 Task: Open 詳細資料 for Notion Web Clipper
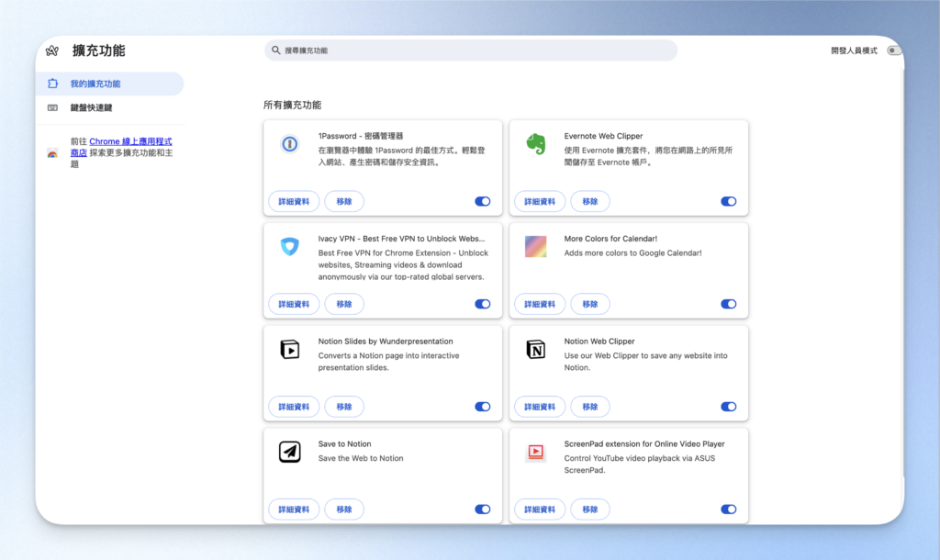coord(540,407)
